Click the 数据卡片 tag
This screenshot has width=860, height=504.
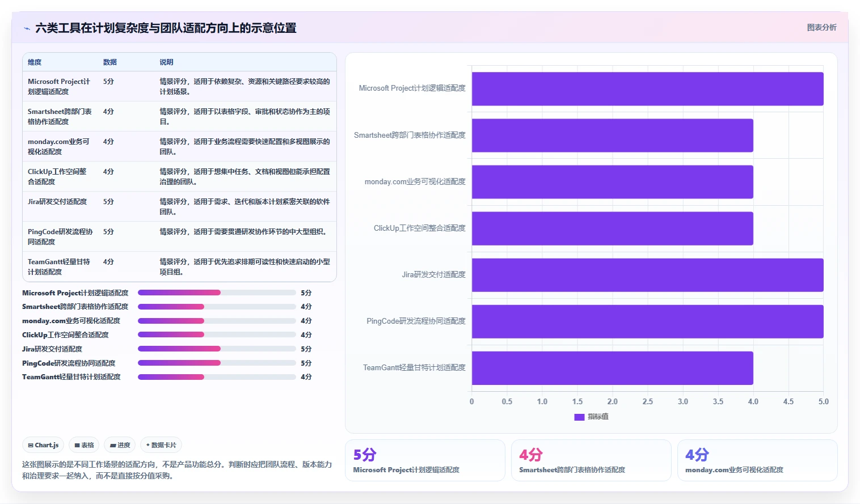[x=161, y=445]
